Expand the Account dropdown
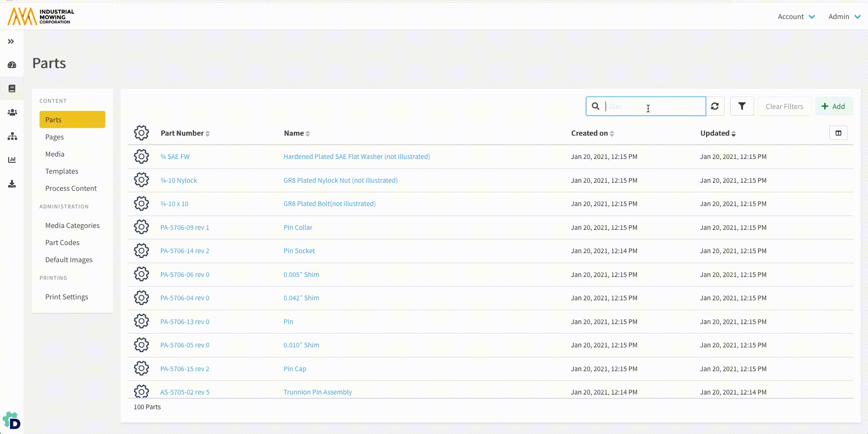 pos(796,17)
